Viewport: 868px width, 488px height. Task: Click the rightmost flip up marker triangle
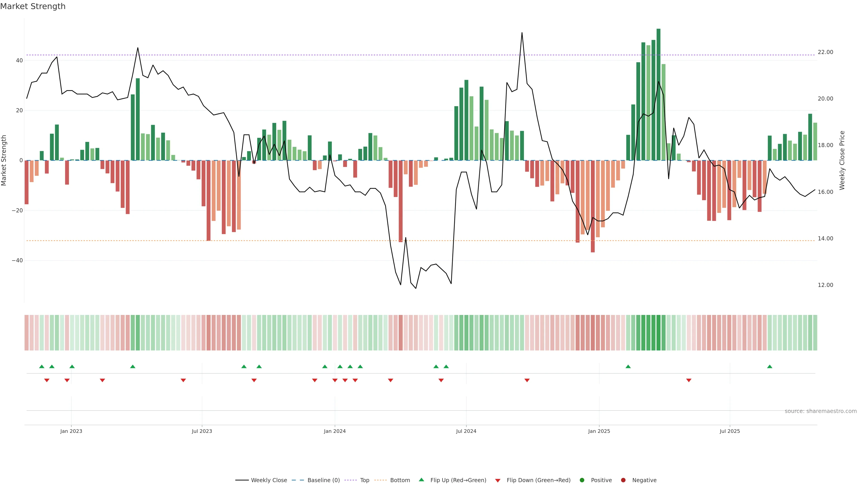tap(770, 366)
